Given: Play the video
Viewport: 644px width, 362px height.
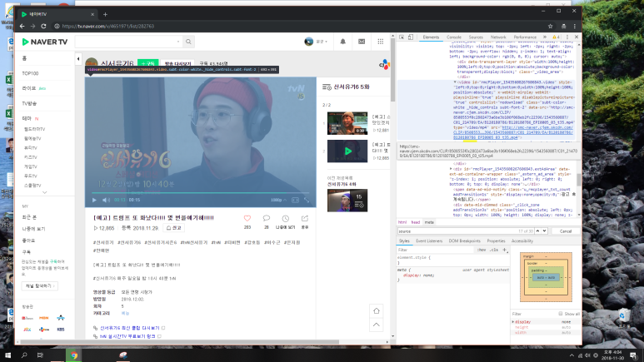Looking at the screenshot, I should point(94,200).
